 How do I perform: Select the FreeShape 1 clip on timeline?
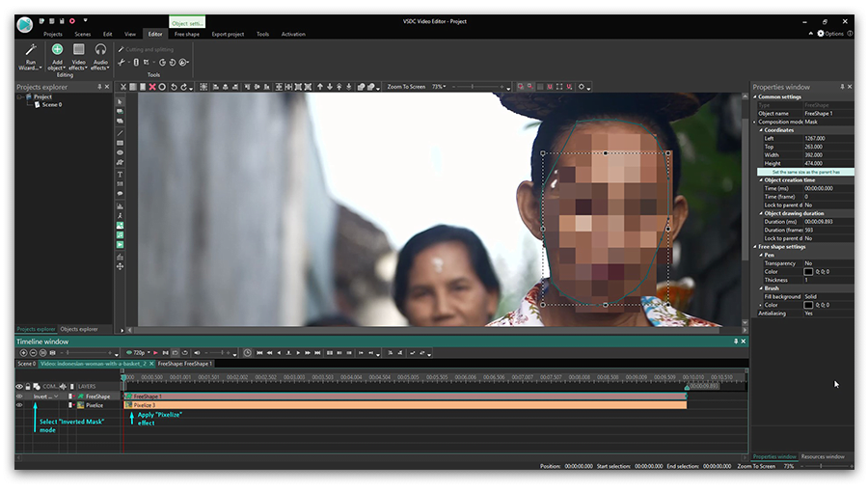coord(405,396)
